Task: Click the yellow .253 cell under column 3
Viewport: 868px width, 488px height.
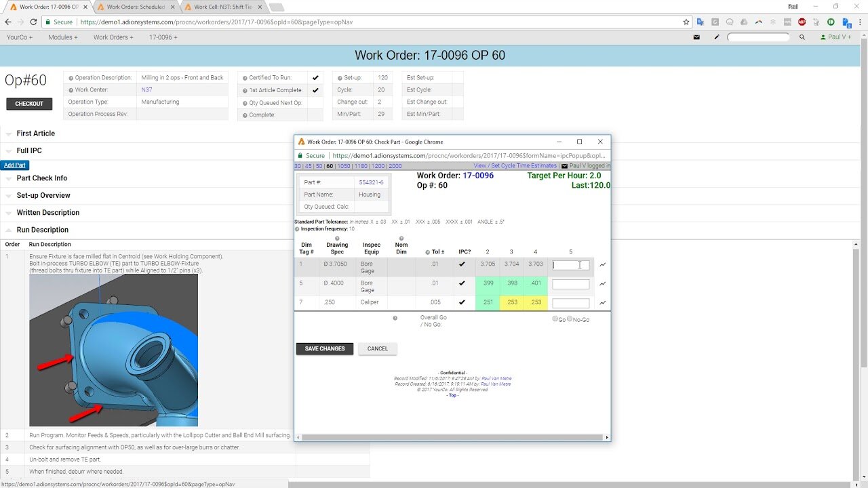Action: 511,302
